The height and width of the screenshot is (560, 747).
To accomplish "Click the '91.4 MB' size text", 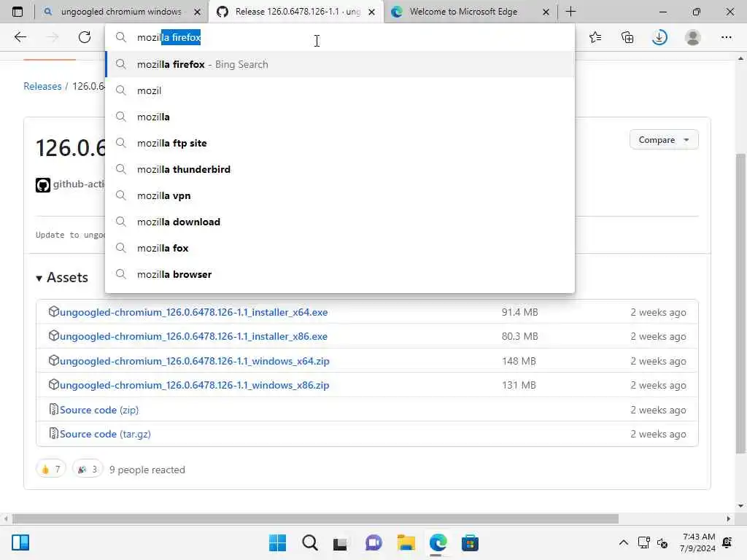I will tap(519, 312).
